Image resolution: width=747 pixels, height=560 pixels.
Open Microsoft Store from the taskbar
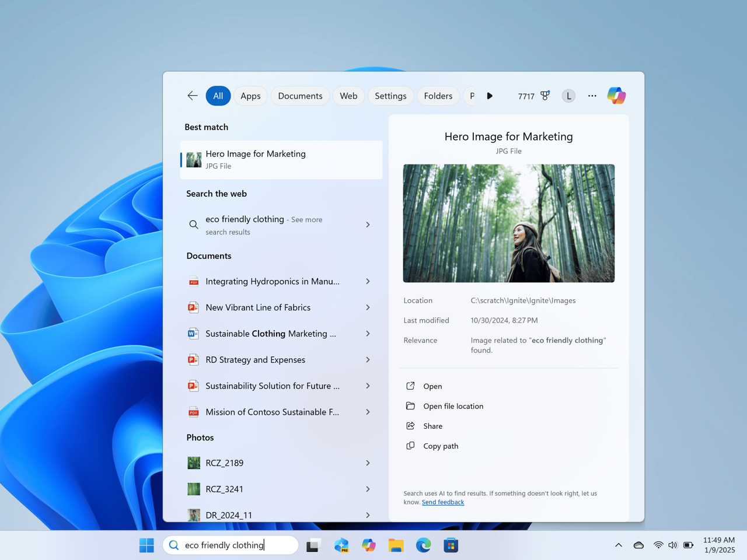pos(451,545)
